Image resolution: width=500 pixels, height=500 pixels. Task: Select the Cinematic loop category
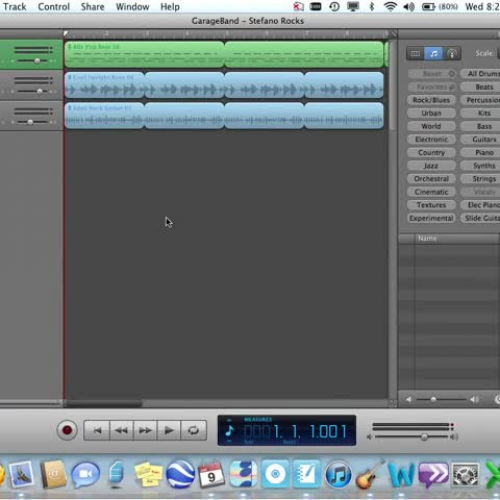(431, 192)
